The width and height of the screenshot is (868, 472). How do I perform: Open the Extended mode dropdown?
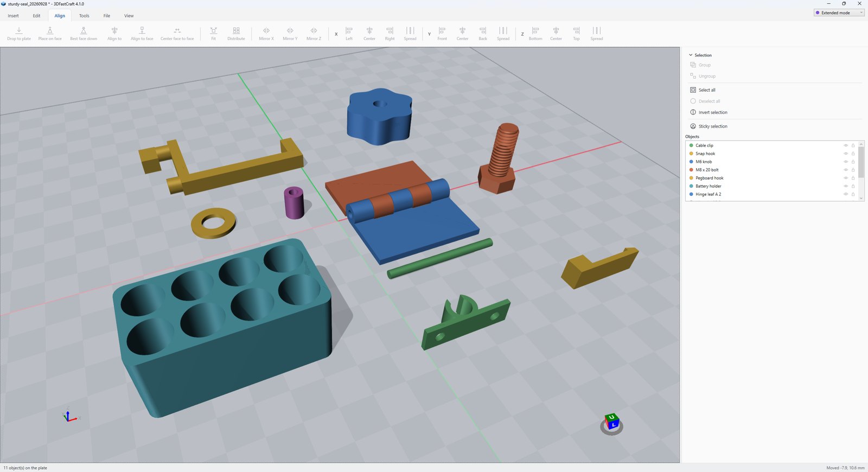coord(839,12)
